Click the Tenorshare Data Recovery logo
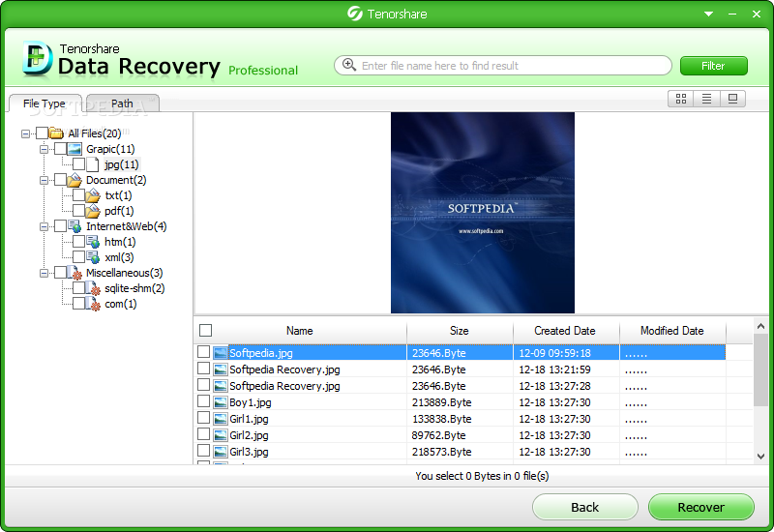The height and width of the screenshot is (532, 774). pos(37,59)
